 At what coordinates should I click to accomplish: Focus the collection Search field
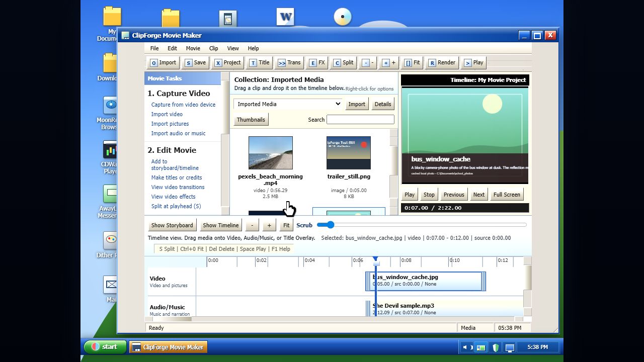[360, 120]
